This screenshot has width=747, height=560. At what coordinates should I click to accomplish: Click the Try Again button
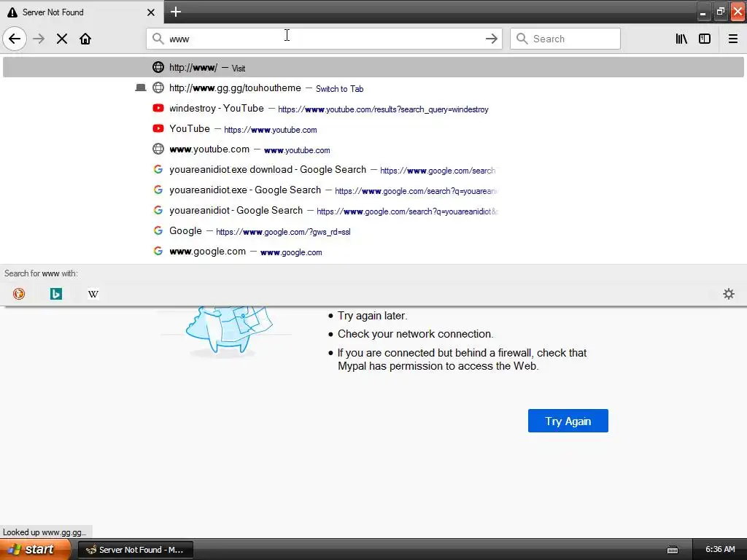pyautogui.click(x=568, y=421)
